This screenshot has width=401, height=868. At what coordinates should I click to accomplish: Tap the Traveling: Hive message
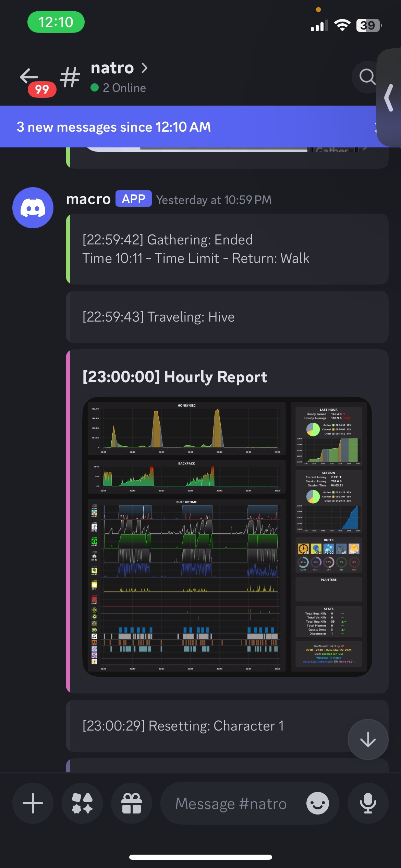227,317
